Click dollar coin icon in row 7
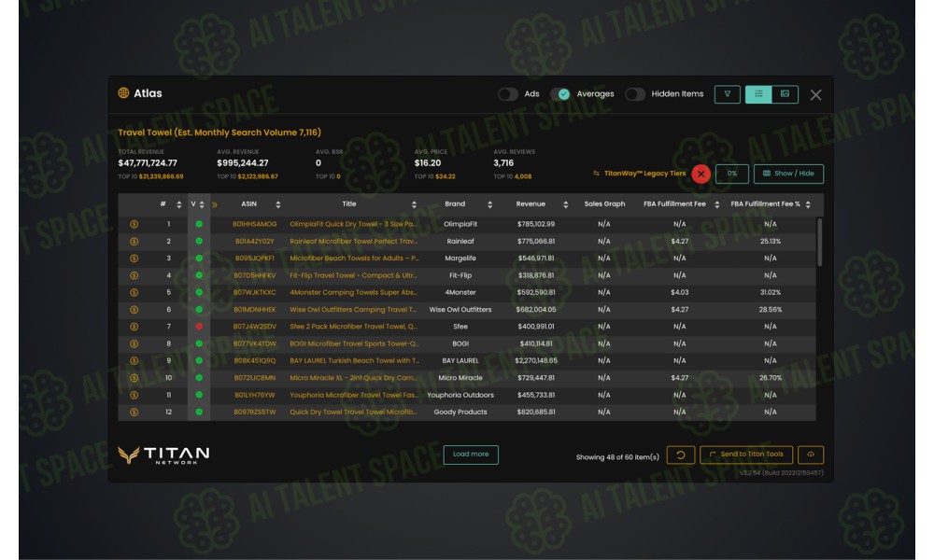Image resolution: width=934 pixels, height=560 pixels. 134,327
